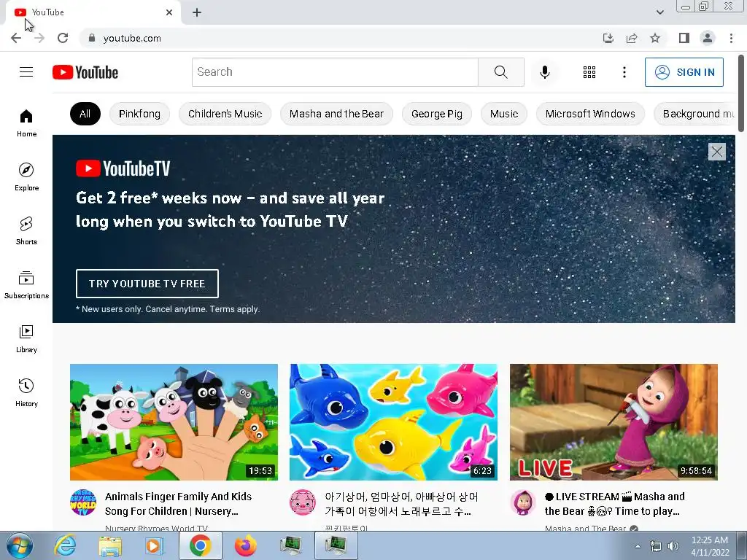Click the SIGN IN button
This screenshot has height=560, width=747.
pyautogui.click(x=684, y=72)
